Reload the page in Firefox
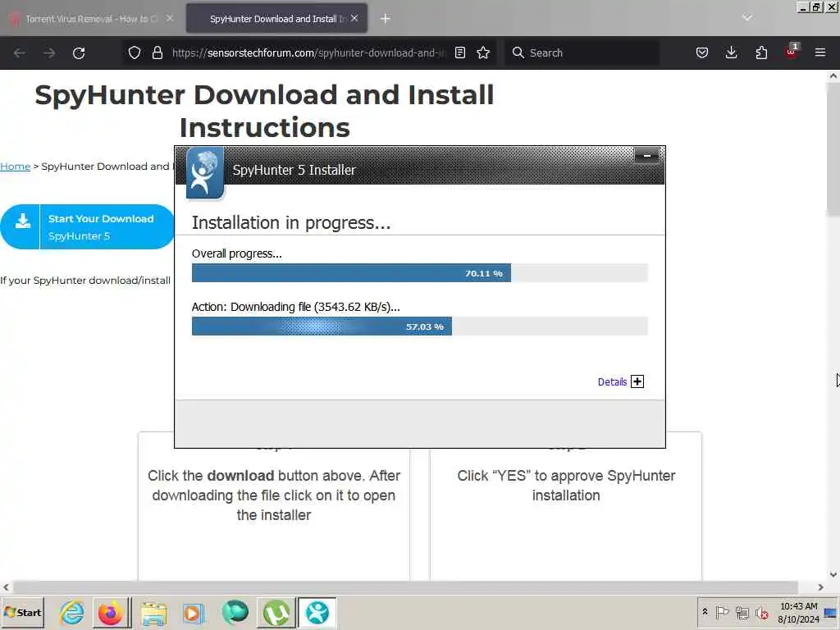Viewport: 840px width, 630px height. pyautogui.click(x=79, y=53)
